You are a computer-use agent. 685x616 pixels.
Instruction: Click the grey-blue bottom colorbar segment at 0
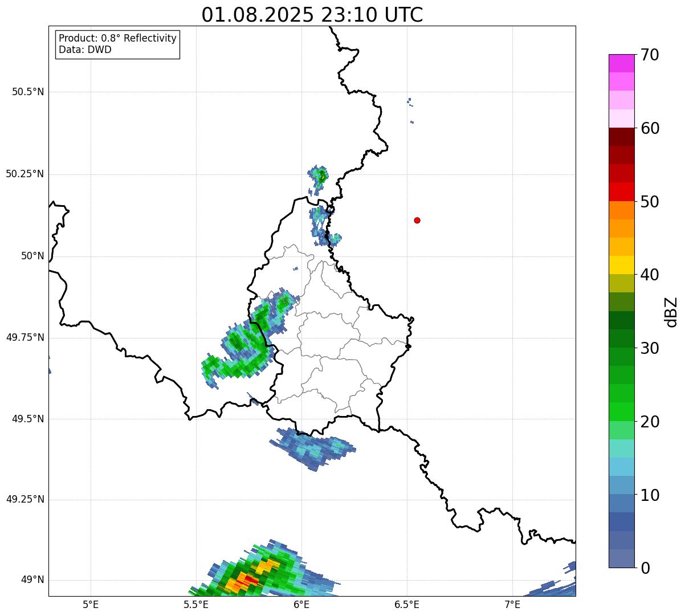coord(621,558)
